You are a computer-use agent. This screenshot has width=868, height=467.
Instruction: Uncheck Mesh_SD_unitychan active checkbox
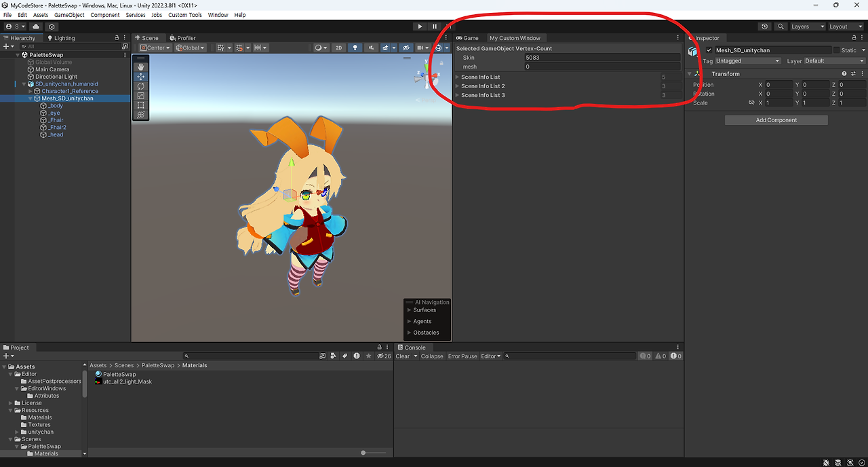tap(709, 50)
